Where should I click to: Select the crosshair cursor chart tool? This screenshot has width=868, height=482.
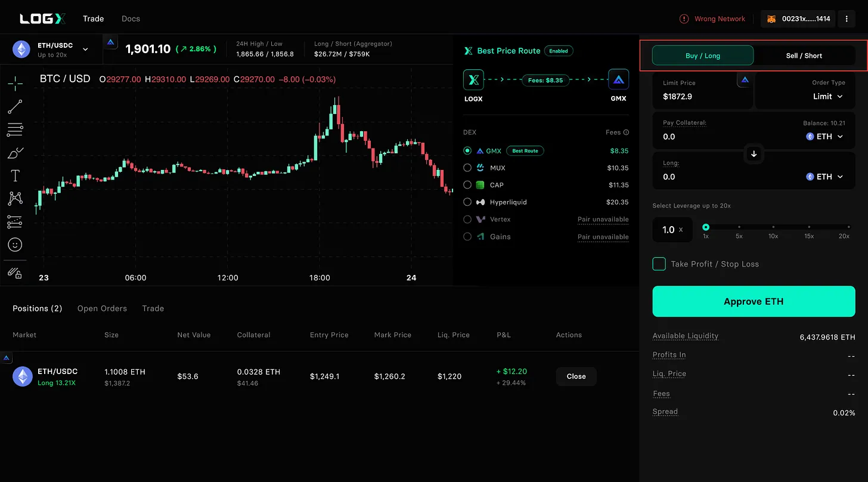click(x=15, y=83)
